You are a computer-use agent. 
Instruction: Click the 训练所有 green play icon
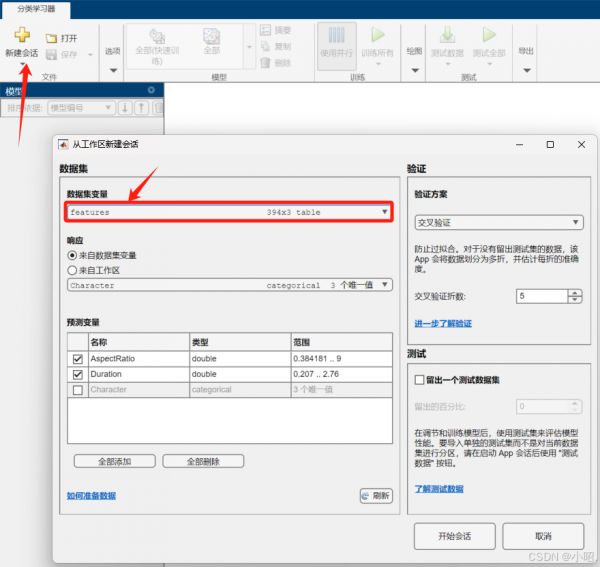coord(378,35)
